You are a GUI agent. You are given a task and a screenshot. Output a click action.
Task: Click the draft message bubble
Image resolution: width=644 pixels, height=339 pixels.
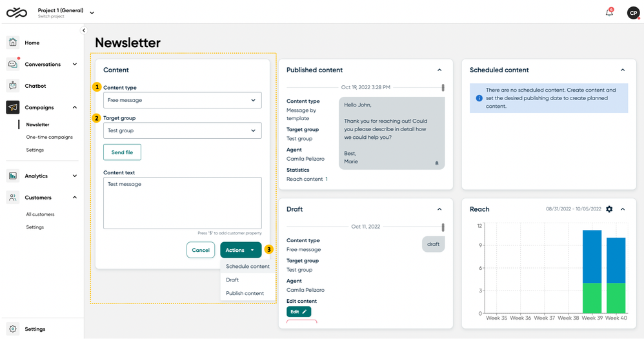[433, 244]
